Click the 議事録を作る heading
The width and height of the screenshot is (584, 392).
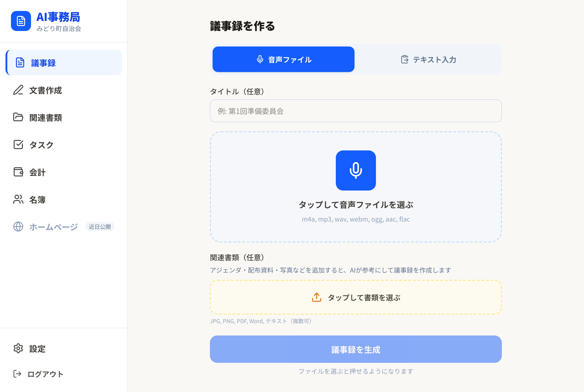pos(242,26)
